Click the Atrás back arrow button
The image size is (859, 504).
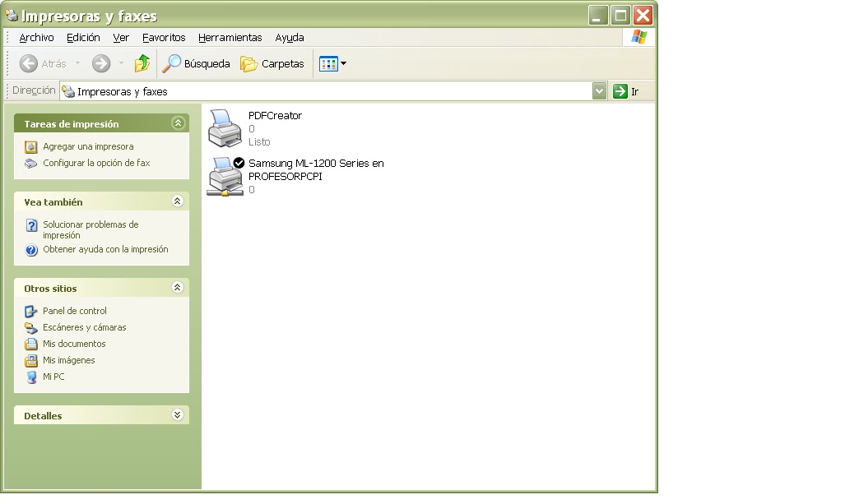43,63
